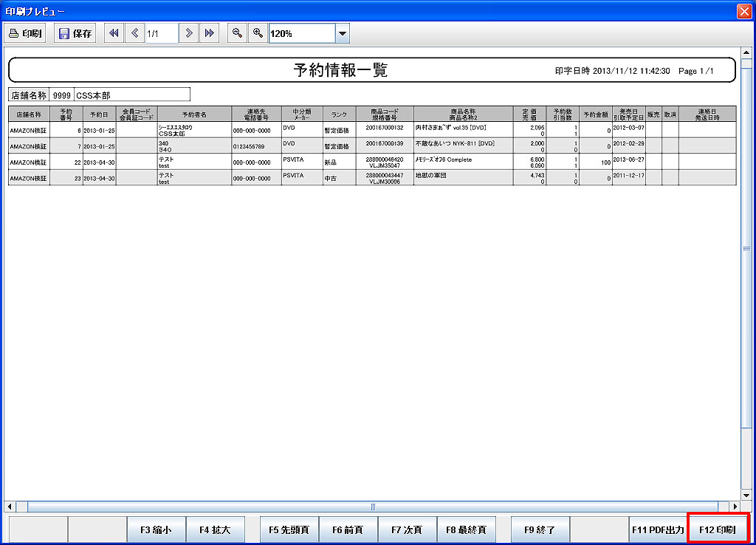Click the vertical scrollbar down arrow
756x545 pixels.
point(746,496)
